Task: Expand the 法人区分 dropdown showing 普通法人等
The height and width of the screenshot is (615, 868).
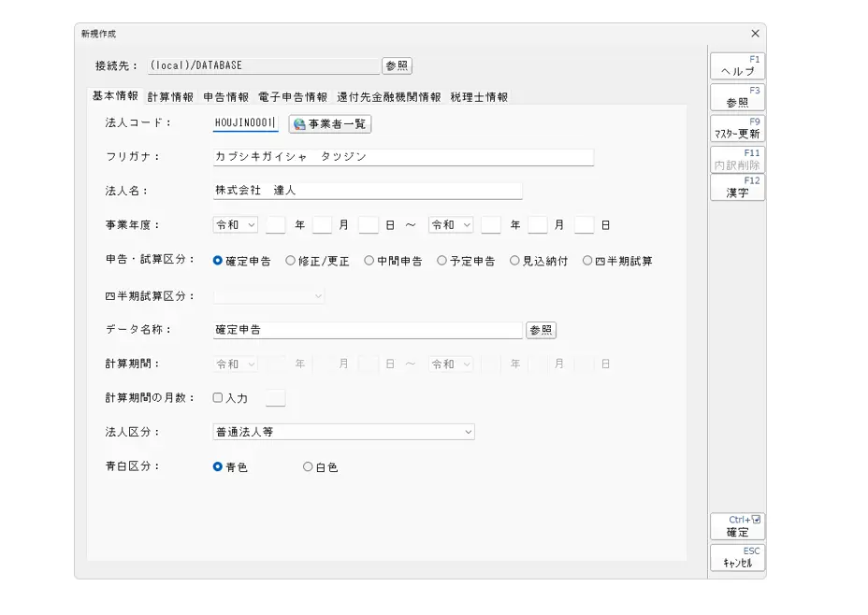Action: 344,432
